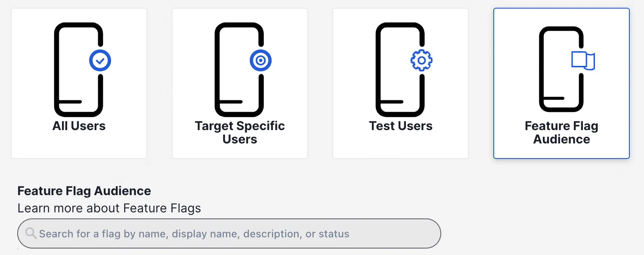Screen dimensions: 644x255
Task: Click the "Test Users" label text
Action: (x=400, y=126)
